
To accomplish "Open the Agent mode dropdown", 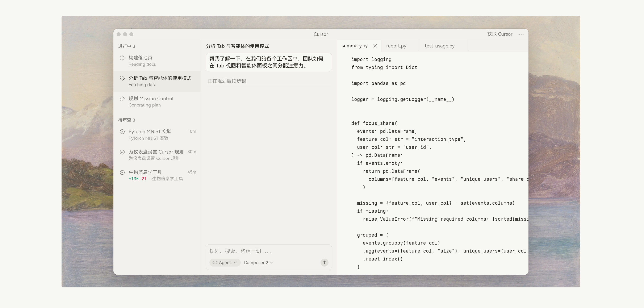I will tap(225, 262).
